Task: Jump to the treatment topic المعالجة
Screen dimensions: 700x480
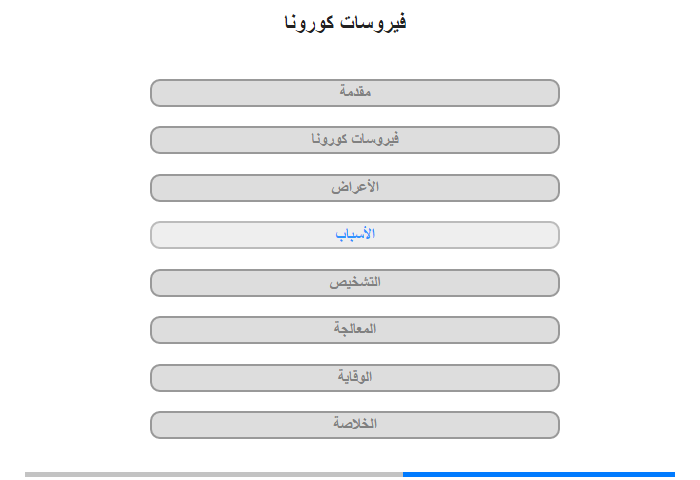Action: 354,330
